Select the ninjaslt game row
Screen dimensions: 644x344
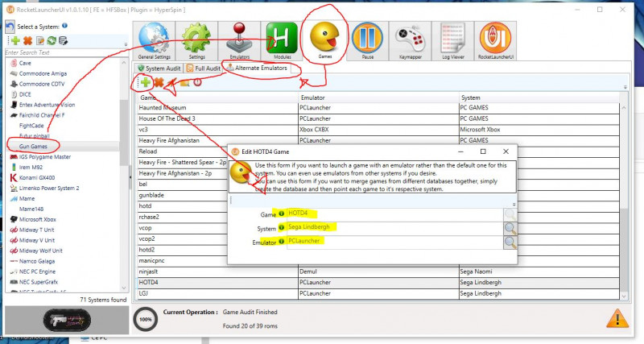click(378, 271)
